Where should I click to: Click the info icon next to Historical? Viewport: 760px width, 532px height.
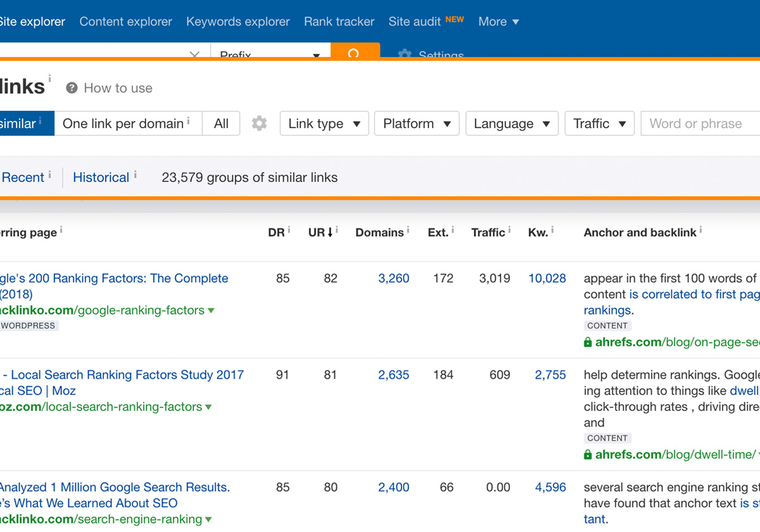pos(135,174)
